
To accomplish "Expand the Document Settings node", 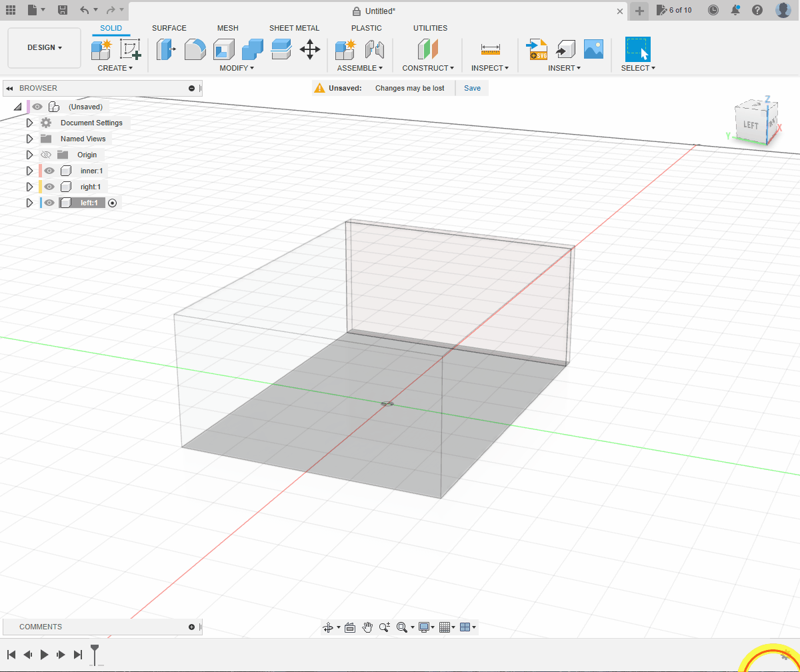I will pos(29,123).
